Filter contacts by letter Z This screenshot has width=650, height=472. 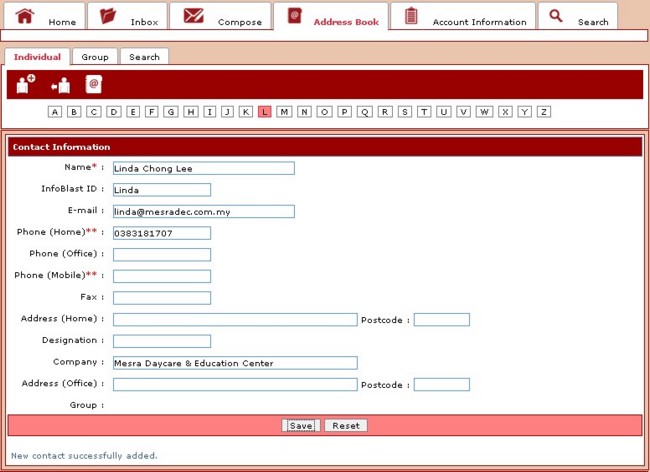[544, 112]
